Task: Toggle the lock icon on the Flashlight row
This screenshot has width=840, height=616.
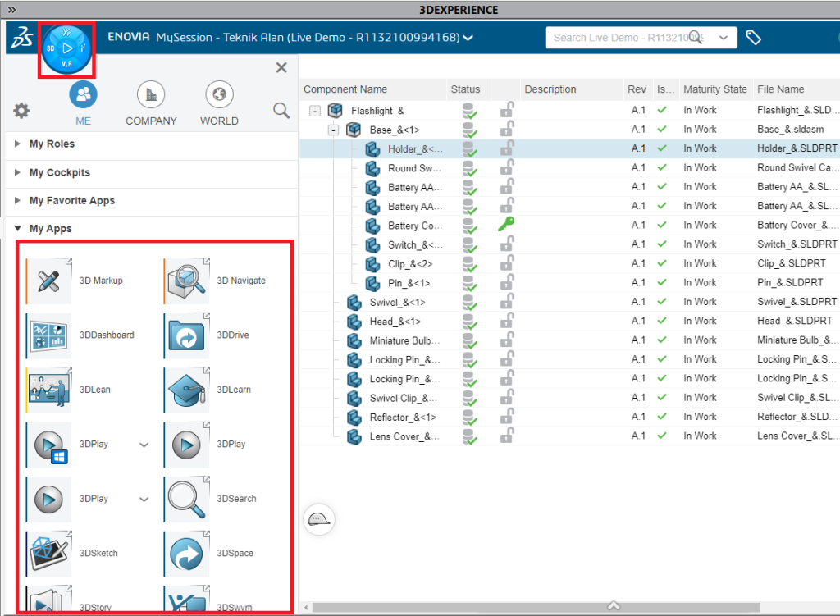Action: pyautogui.click(x=508, y=110)
